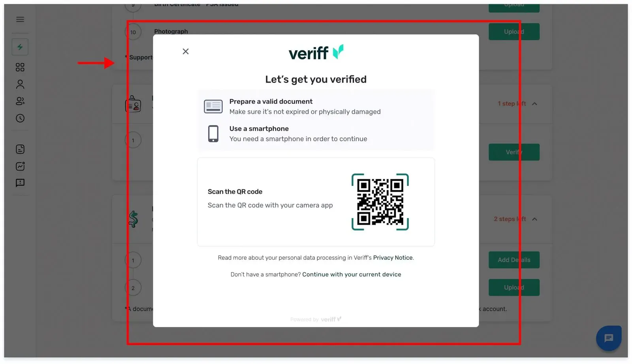Open the single user profile sidebar icon
Viewport: 632px width, 364px height.
(20, 84)
